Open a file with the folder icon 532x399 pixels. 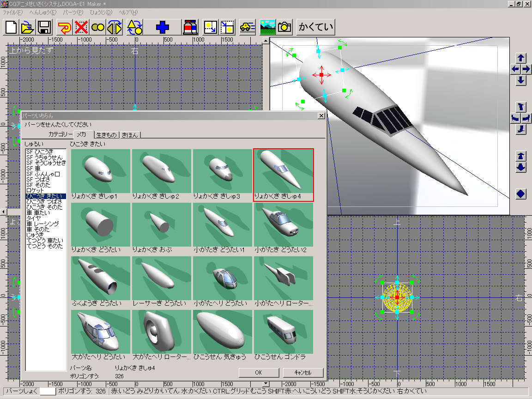coord(28,27)
